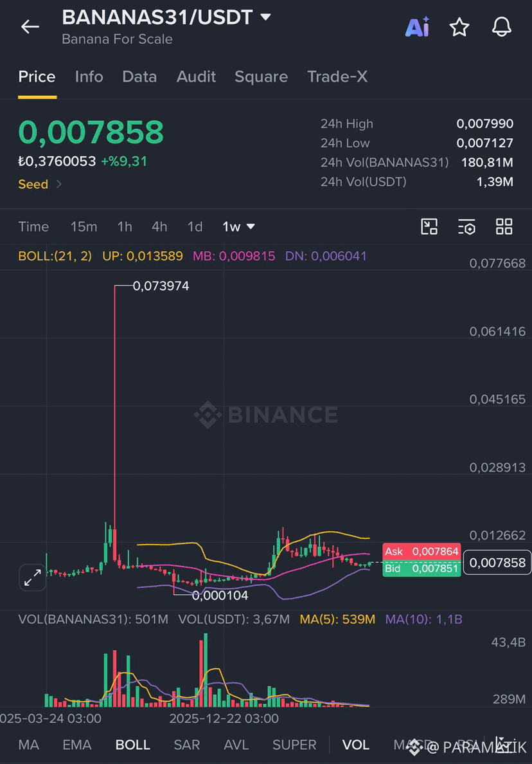Enable the AVL indicator

(x=236, y=745)
